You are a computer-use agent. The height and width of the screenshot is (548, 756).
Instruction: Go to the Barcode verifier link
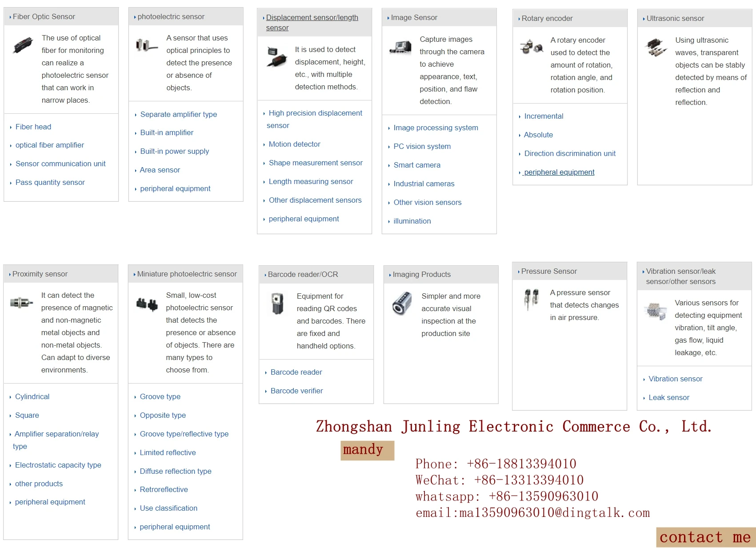(296, 391)
